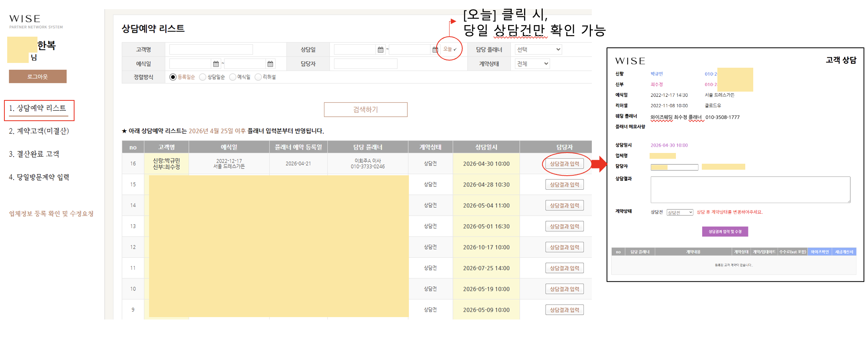Click the 고객명 search input field
Screen dimensions: 868x341
[211, 50]
